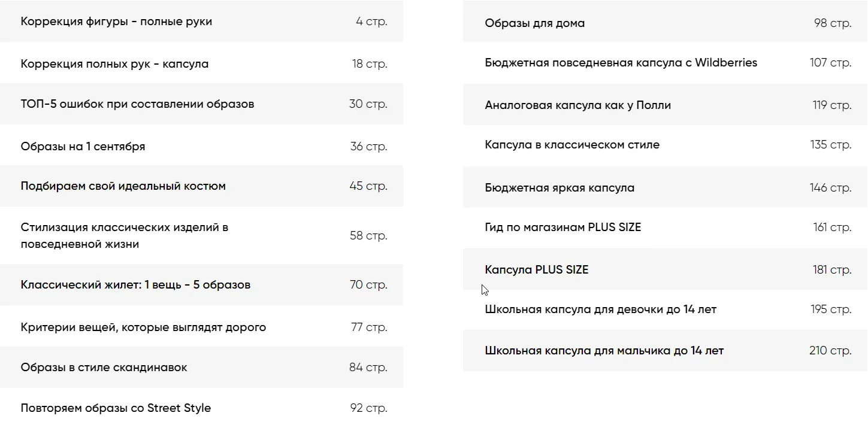The image size is (868, 434).
Task: Open 'Образы в стиле скандинавок' entry
Action: tap(104, 368)
